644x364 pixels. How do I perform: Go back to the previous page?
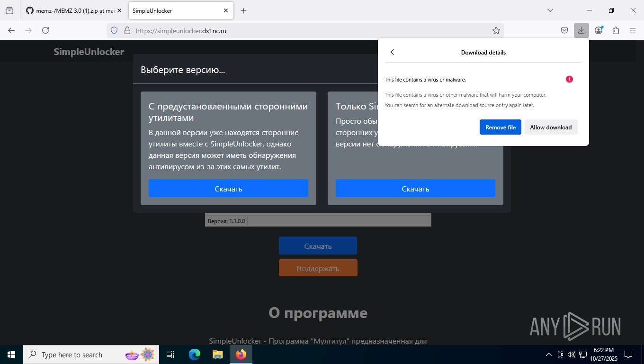click(x=11, y=30)
